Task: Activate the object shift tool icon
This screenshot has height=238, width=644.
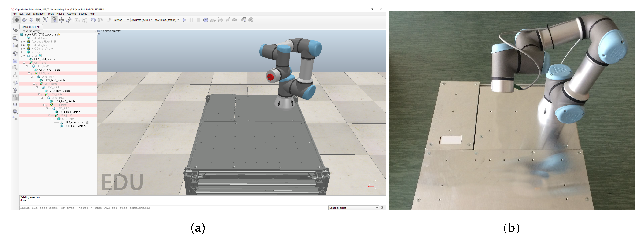Action: click(62, 20)
